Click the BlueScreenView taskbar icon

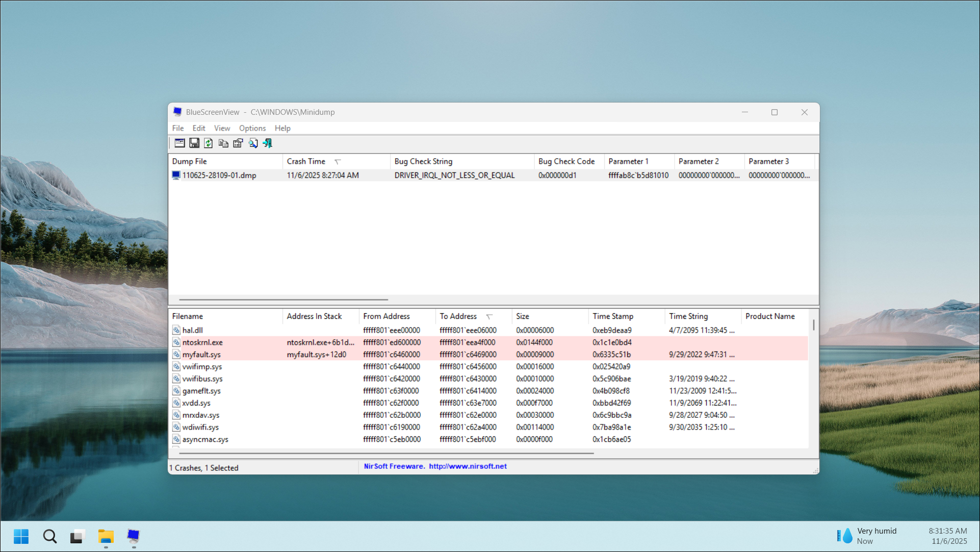[134, 536]
